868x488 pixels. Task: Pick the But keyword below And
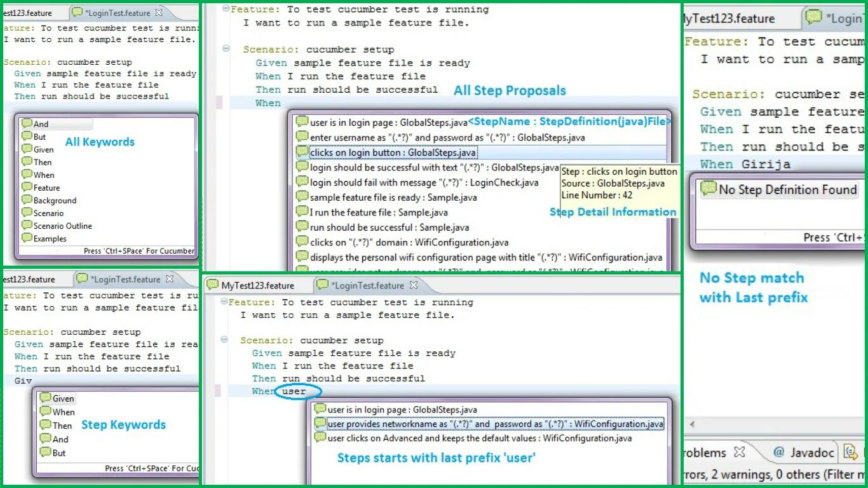click(x=39, y=137)
